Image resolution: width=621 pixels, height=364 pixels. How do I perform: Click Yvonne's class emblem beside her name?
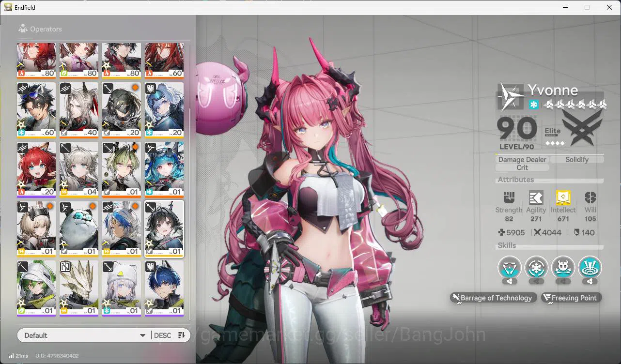[x=511, y=97]
